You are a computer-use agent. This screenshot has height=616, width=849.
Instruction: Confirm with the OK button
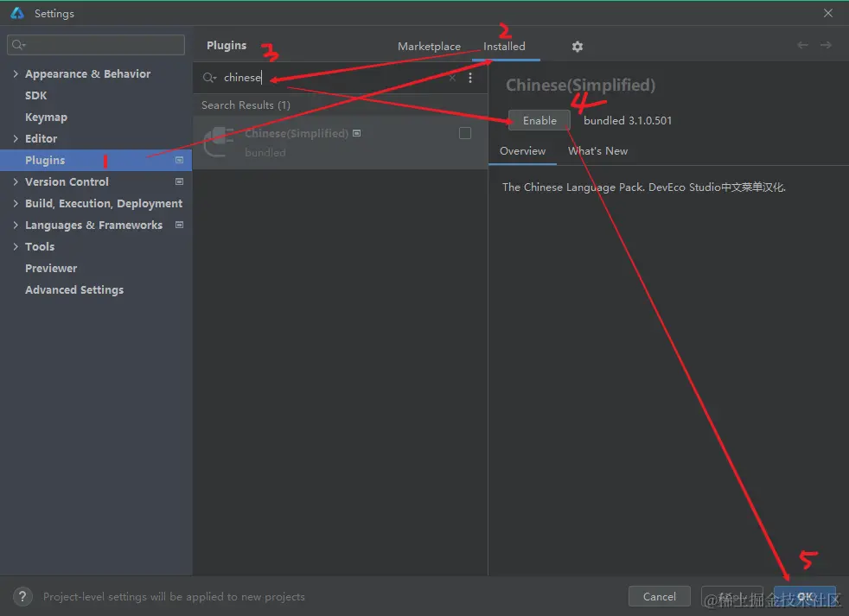click(805, 596)
